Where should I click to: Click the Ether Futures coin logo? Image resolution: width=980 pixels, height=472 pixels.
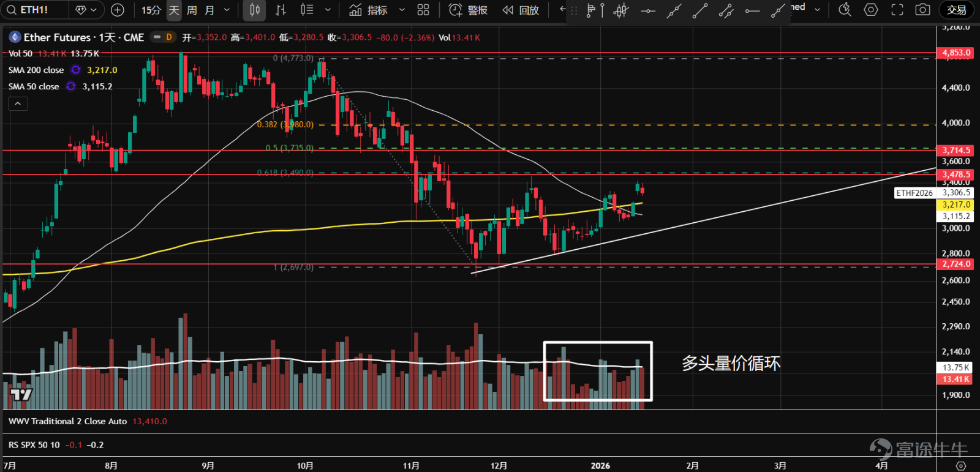(x=15, y=37)
